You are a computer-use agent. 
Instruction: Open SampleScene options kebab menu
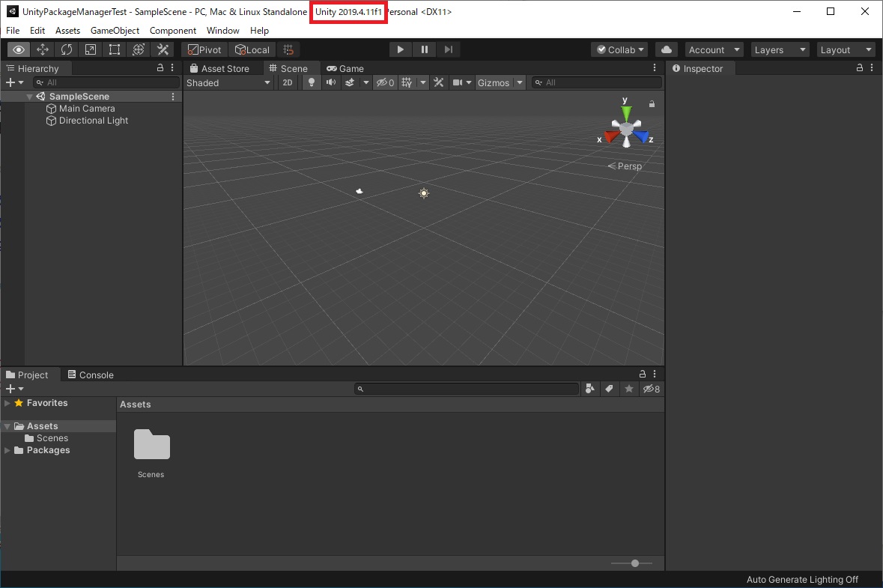tap(173, 97)
